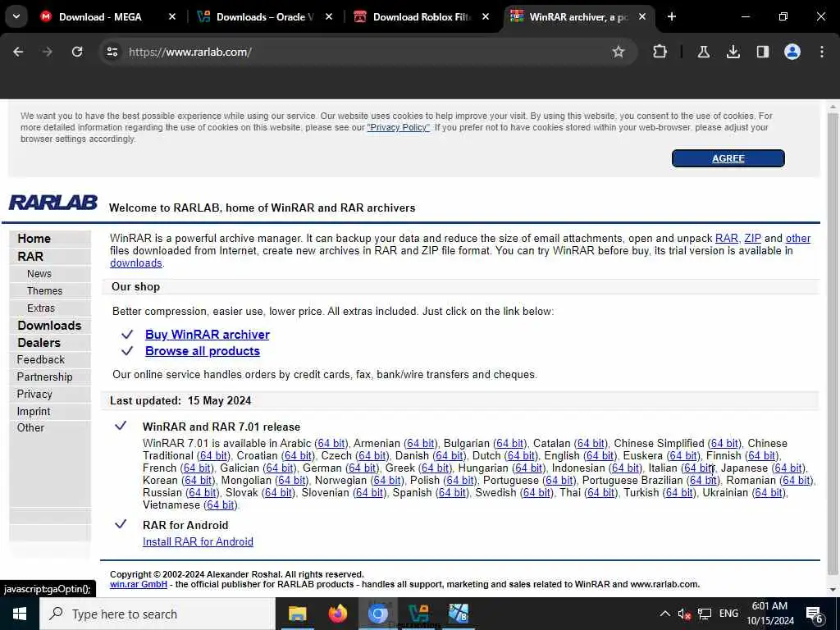The height and width of the screenshot is (630, 840).
Task: Close the Download Roblox tab
Action: [486, 17]
